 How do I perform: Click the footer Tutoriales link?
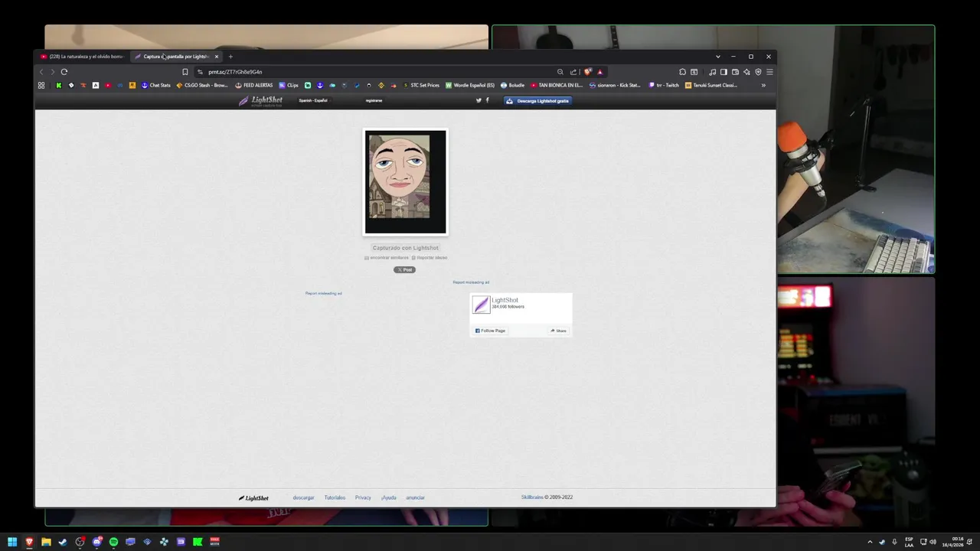335,497
